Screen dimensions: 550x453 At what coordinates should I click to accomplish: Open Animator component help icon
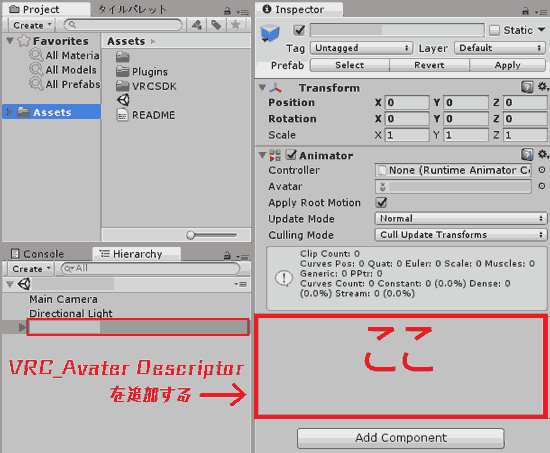tap(527, 154)
